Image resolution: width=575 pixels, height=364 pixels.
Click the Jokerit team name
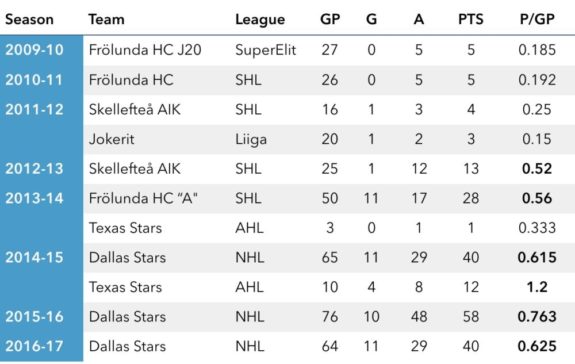[111, 139]
